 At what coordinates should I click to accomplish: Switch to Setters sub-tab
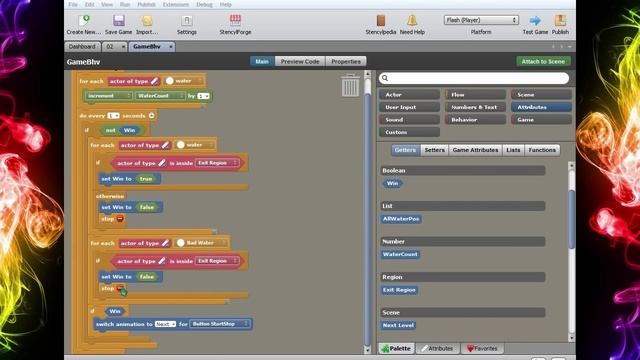coord(434,150)
